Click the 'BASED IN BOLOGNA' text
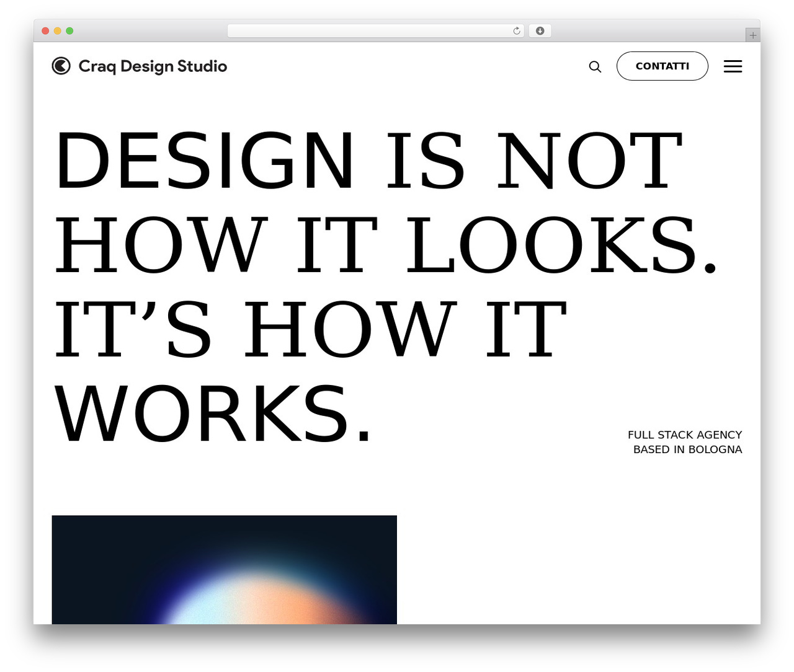 (x=688, y=449)
